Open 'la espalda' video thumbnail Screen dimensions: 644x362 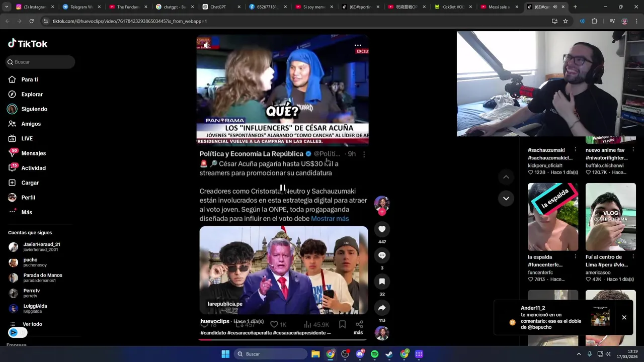(x=553, y=217)
